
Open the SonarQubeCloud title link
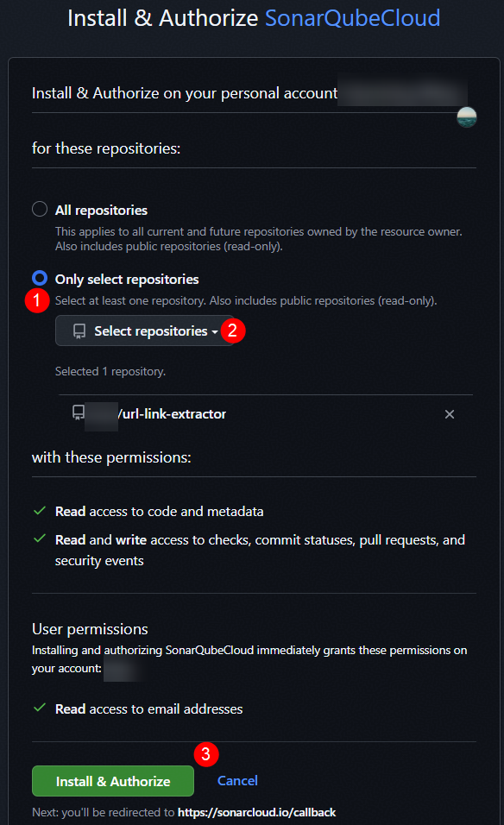point(352,18)
